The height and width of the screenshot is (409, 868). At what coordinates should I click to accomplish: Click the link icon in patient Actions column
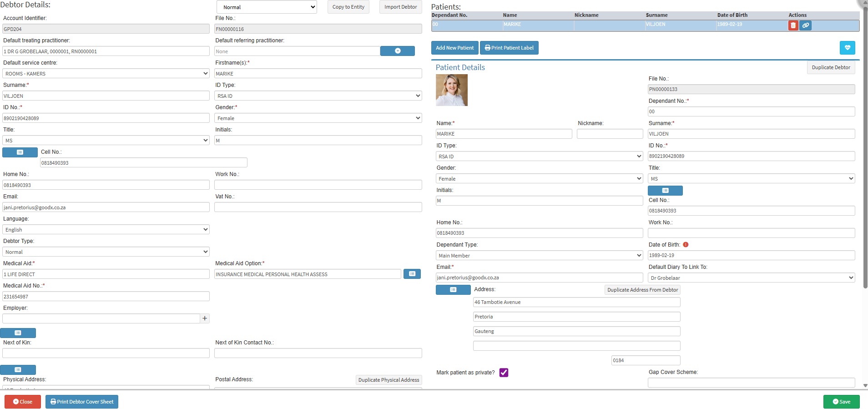click(805, 25)
